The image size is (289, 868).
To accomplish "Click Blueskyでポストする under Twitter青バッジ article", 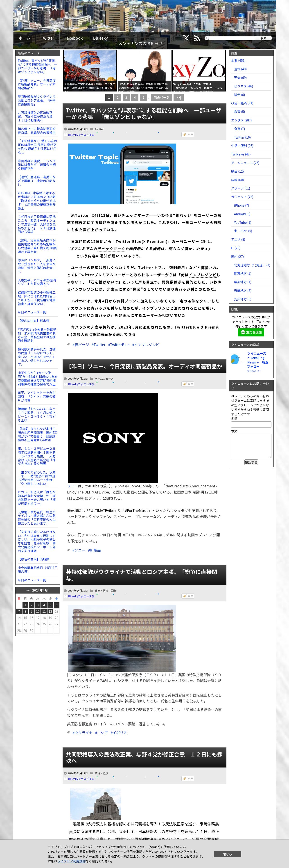I will pos(81,135).
